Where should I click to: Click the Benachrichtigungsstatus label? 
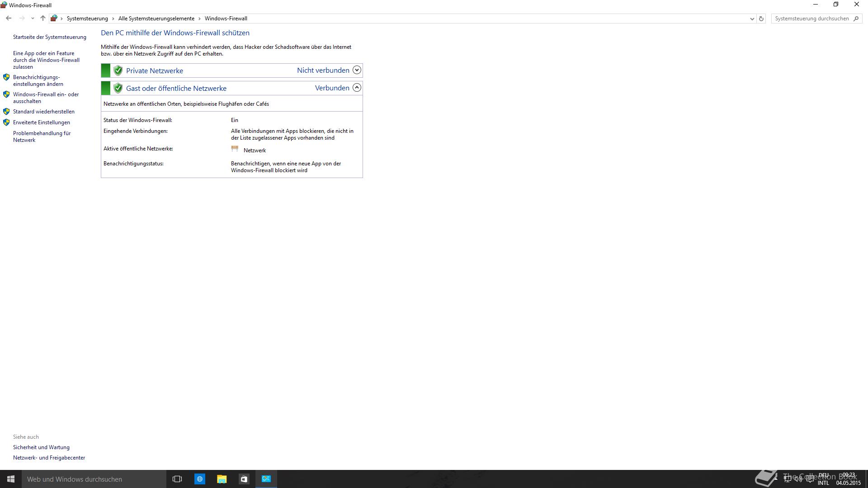(133, 164)
